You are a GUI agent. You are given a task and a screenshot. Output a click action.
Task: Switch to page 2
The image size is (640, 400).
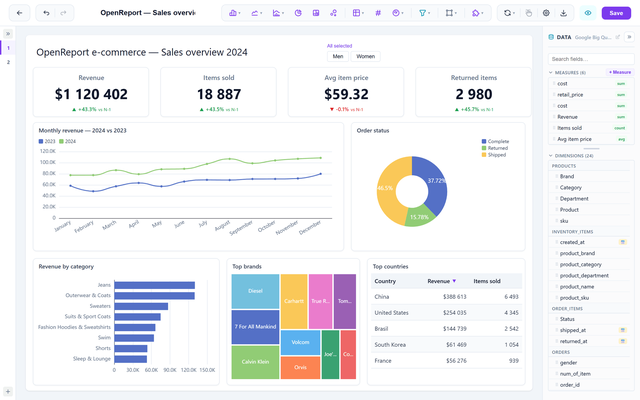coord(8,62)
